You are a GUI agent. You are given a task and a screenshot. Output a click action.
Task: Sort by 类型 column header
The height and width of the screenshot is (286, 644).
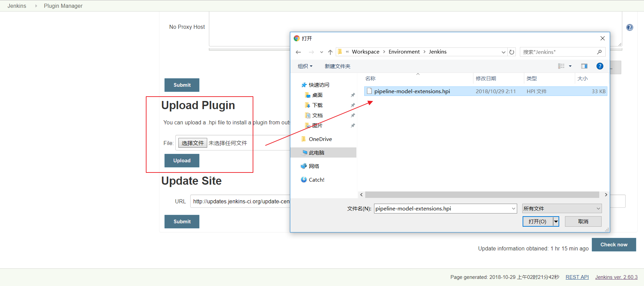[531, 78]
